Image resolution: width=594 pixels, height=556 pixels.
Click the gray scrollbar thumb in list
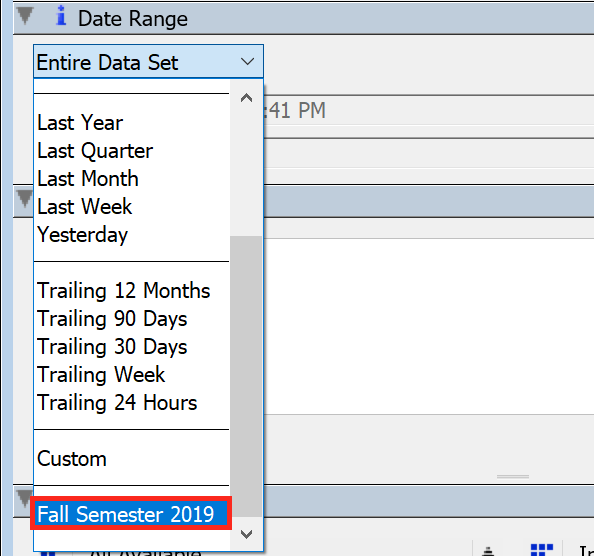click(246, 376)
